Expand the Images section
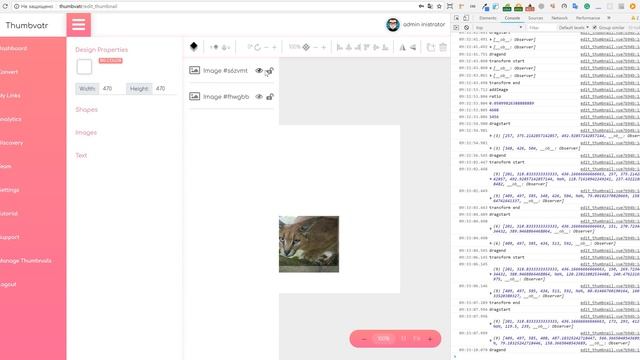This screenshot has height=360, width=640. (x=86, y=132)
